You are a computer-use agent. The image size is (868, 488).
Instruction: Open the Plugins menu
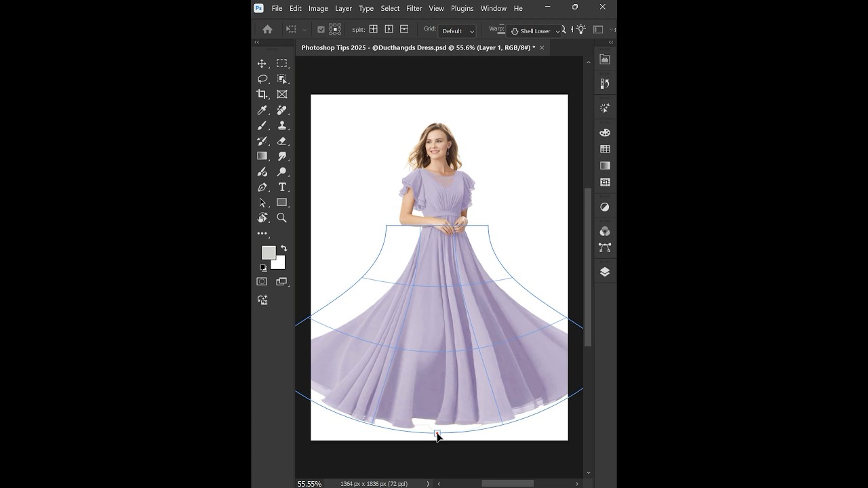coord(462,8)
